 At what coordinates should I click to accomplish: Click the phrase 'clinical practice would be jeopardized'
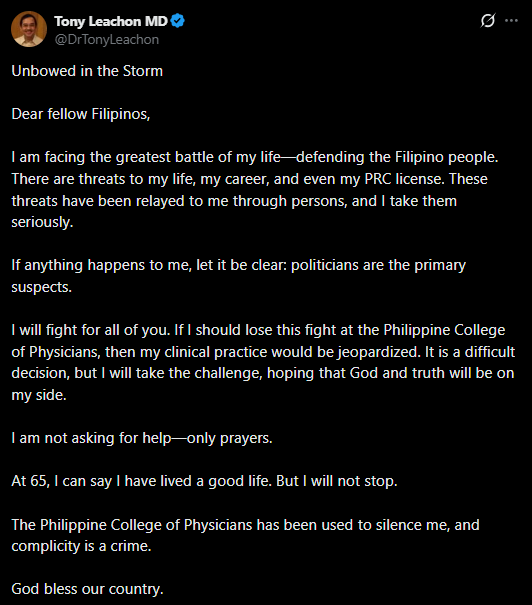292,352
